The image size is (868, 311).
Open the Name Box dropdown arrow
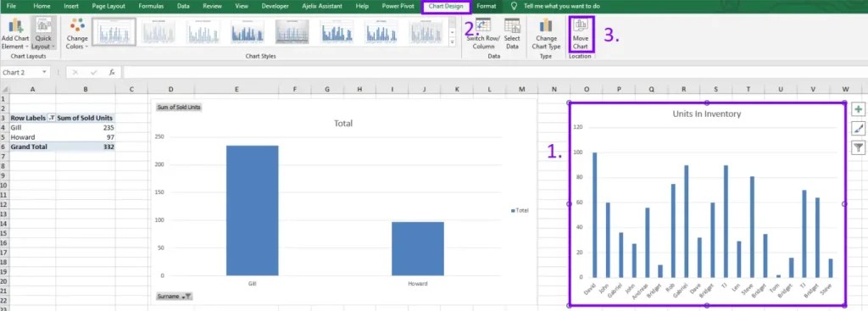44,73
